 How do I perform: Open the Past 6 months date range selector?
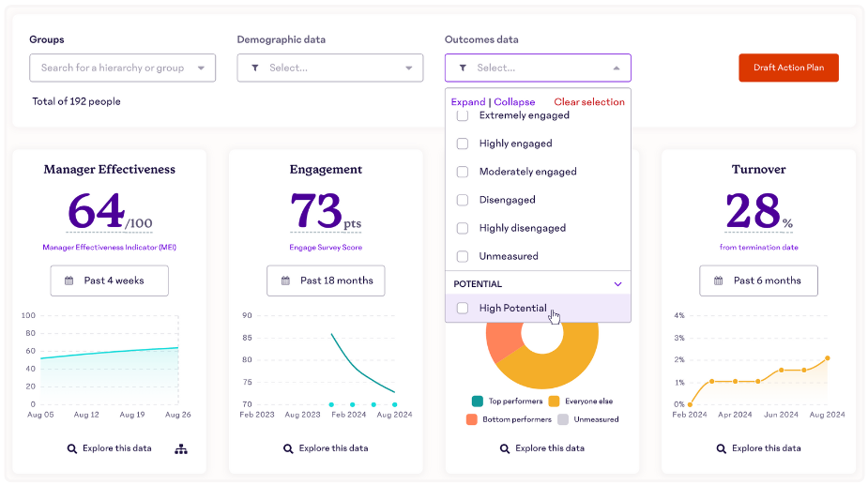[x=758, y=280]
